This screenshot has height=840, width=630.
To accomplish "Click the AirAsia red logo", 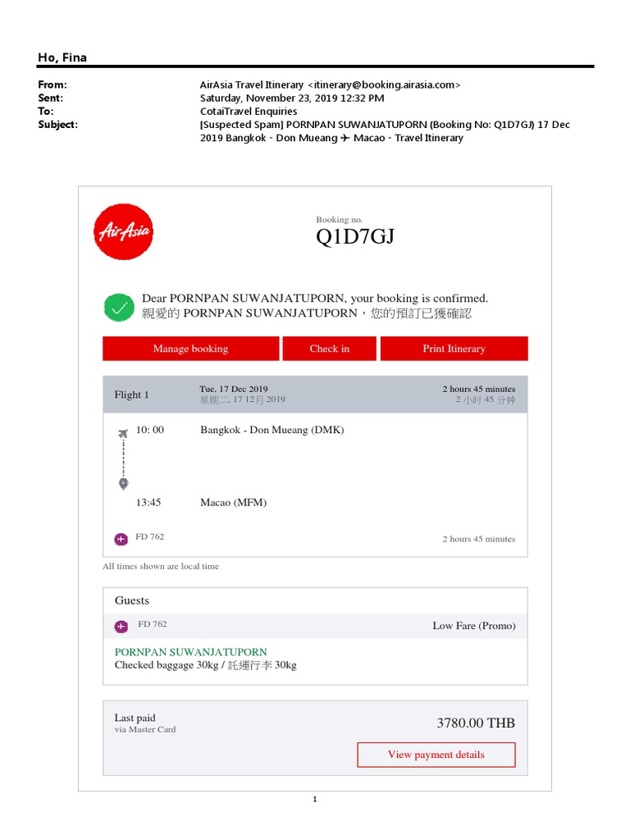I will click(124, 231).
